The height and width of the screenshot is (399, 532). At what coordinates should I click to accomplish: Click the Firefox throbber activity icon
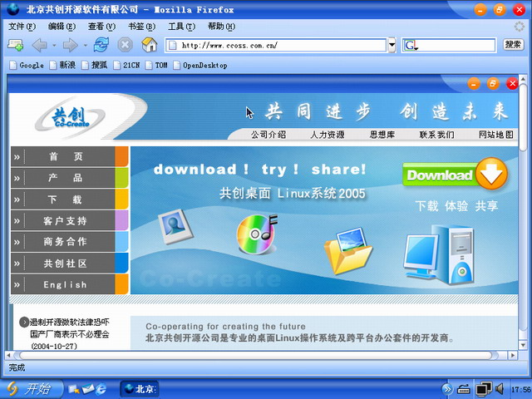tap(519, 27)
